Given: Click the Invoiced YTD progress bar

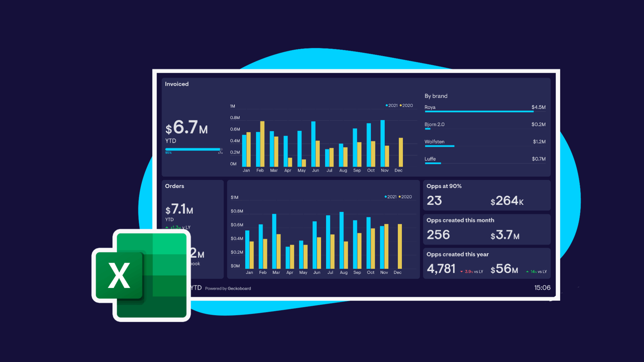Looking at the screenshot, I should point(194,149).
